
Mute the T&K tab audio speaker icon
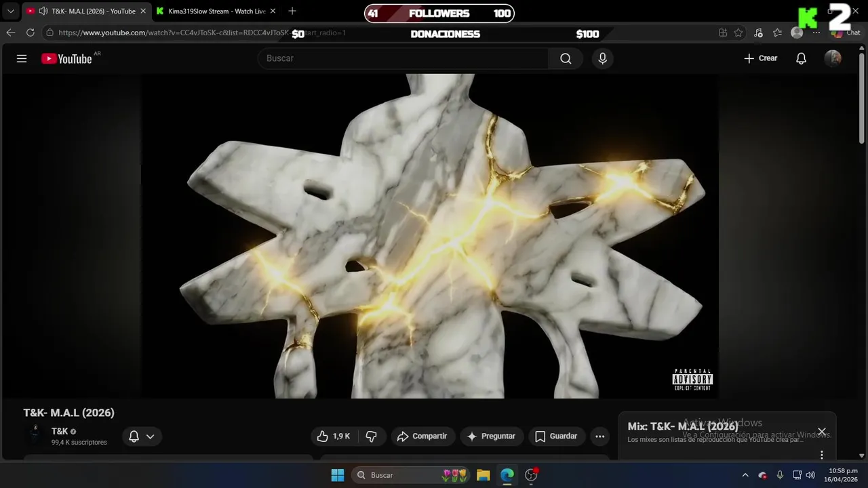[43, 11]
